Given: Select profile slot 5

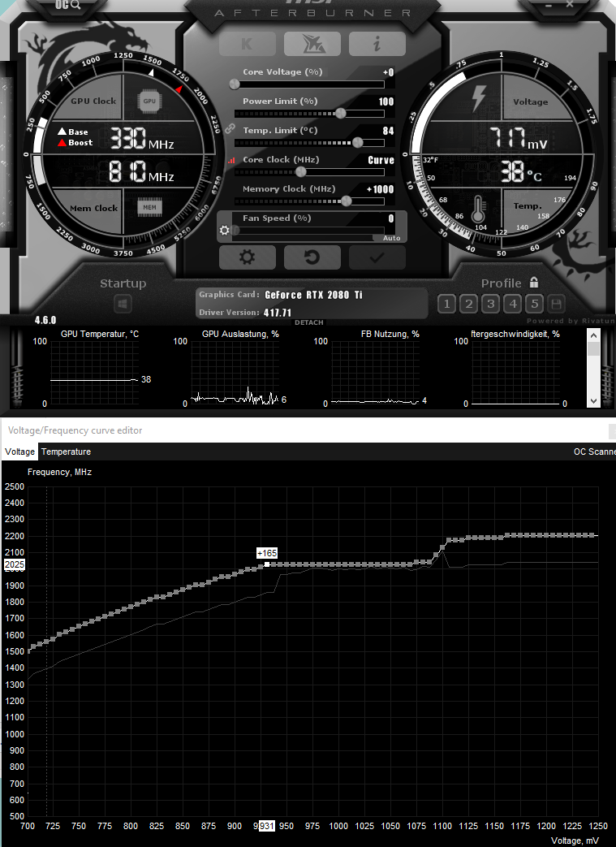Looking at the screenshot, I should (535, 304).
